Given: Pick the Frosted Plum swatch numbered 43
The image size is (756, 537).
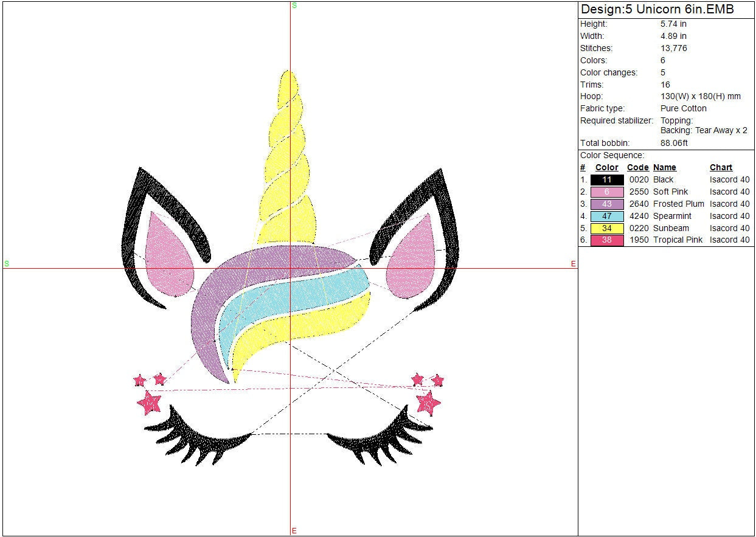Looking at the screenshot, I should [606, 204].
